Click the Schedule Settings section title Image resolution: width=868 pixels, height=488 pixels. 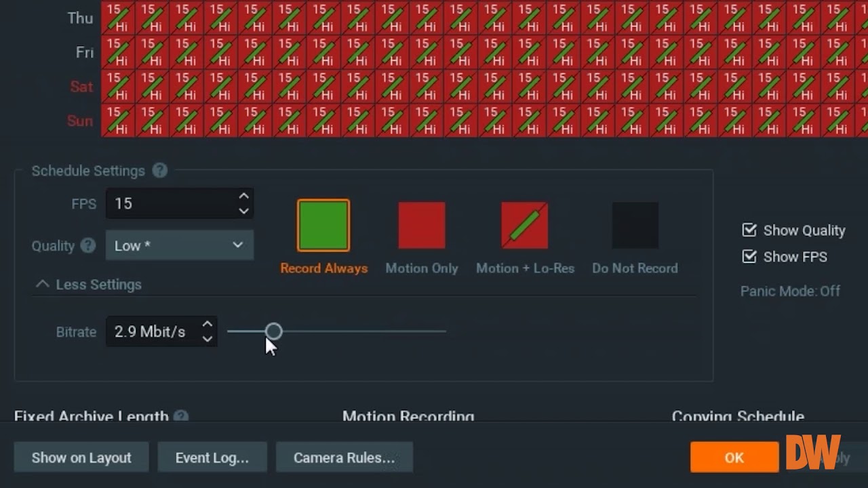88,171
